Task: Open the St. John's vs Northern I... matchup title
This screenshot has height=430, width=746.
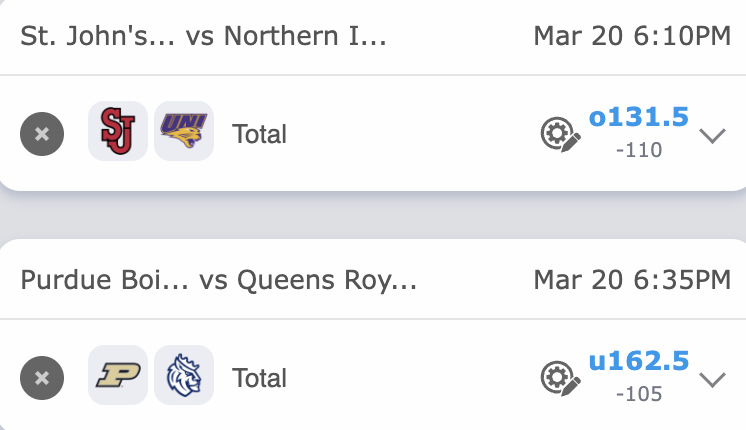Action: coord(203,36)
